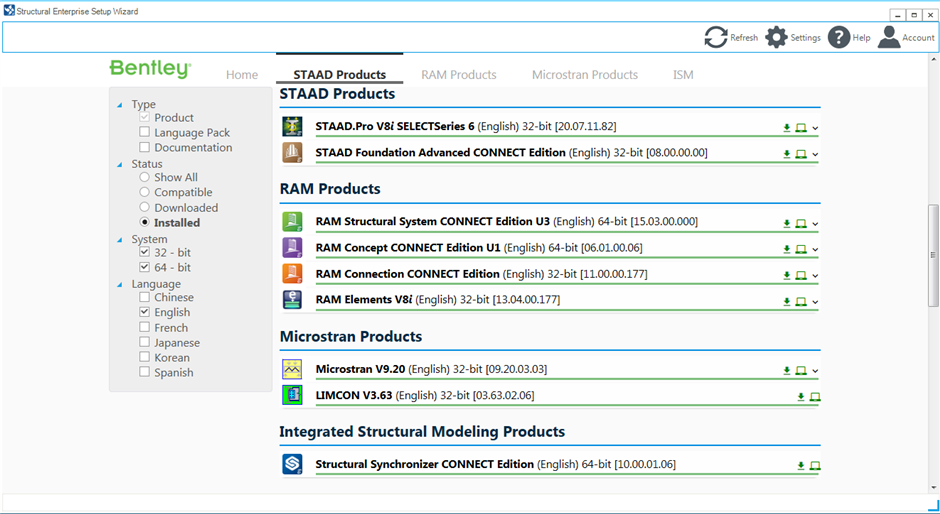The width and height of the screenshot is (940, 514).
Task: Select the Downloaded status option
Action: pyautogui.click(x=144, y=207)
